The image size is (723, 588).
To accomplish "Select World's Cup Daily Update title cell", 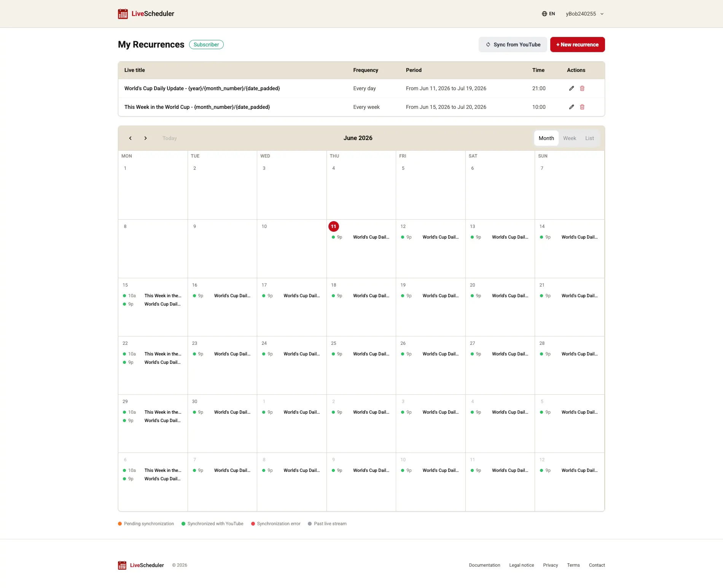I will [x=202, y=88].
